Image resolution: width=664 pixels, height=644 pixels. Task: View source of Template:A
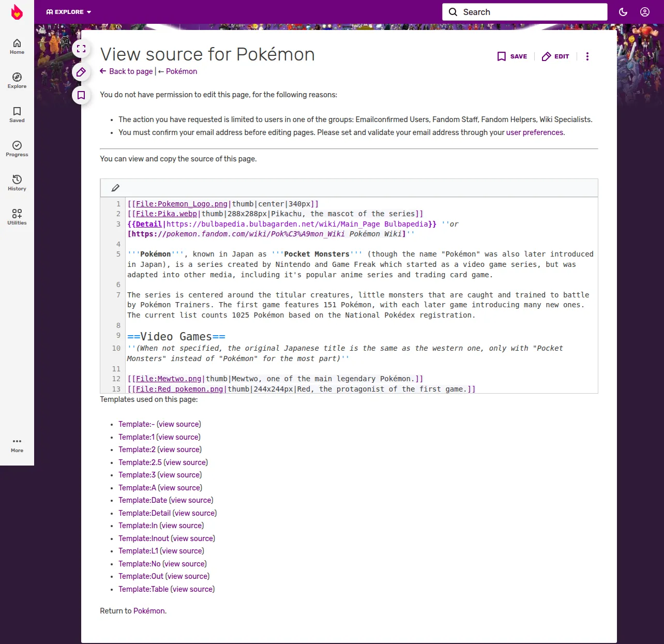coord(180,488)
